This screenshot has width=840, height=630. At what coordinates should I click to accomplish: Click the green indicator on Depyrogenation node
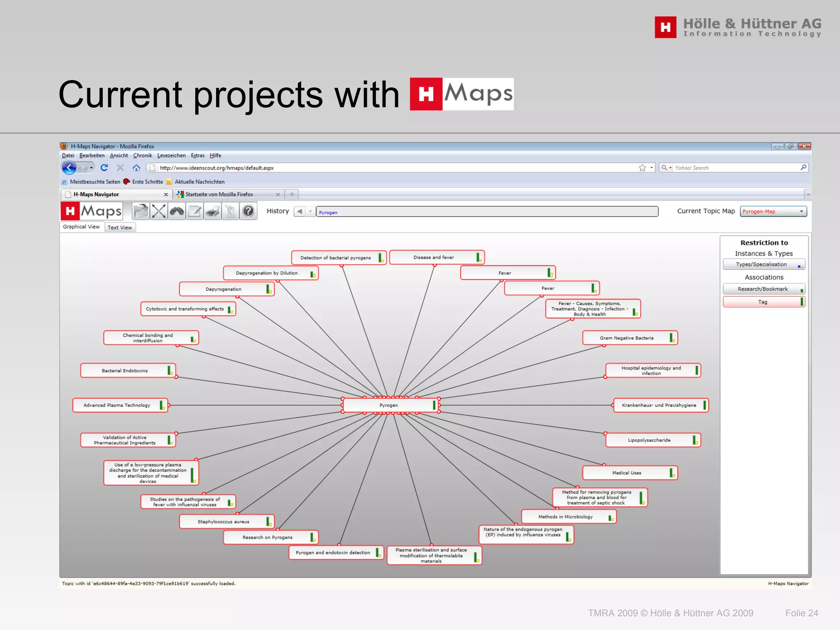(269, 289)
